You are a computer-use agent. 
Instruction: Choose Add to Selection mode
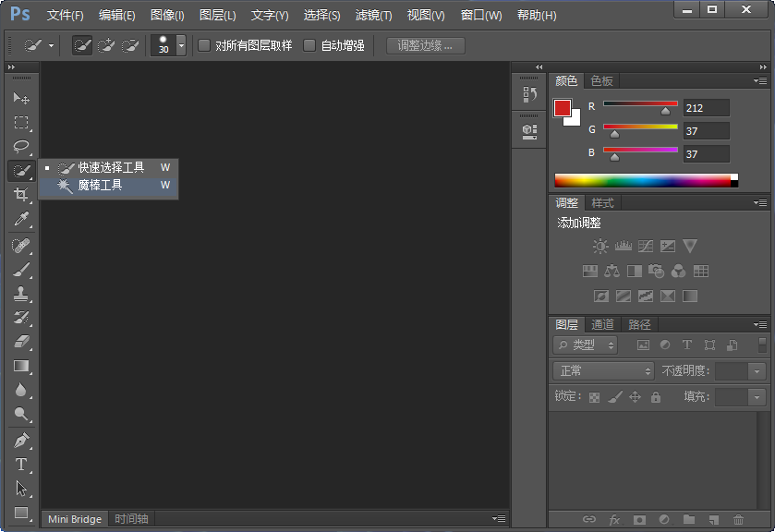106,45
